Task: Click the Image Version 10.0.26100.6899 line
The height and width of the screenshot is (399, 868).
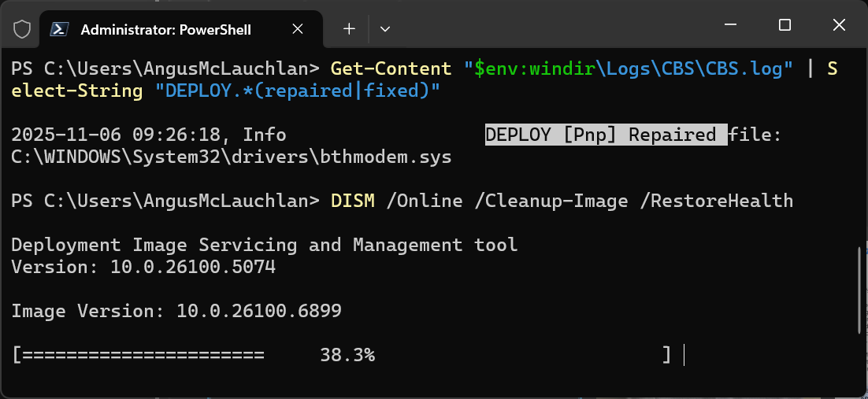Action: pyautogui.click(x=176, y=311)
